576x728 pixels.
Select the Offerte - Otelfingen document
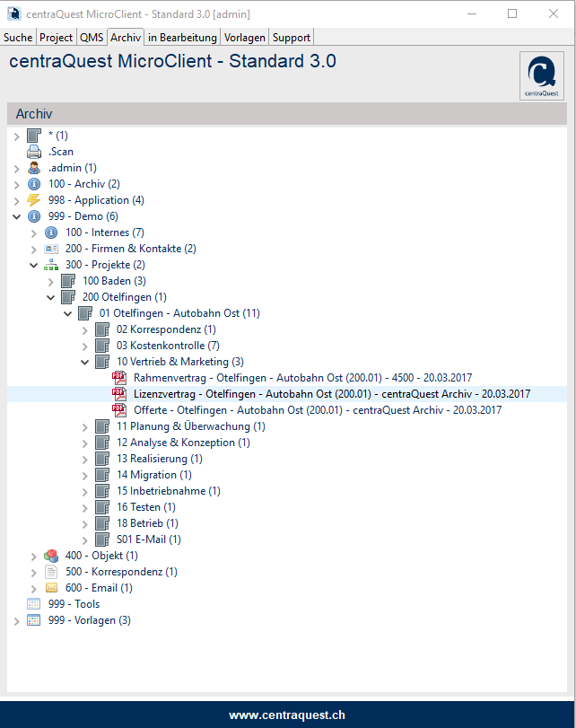[x=318, y=410]
